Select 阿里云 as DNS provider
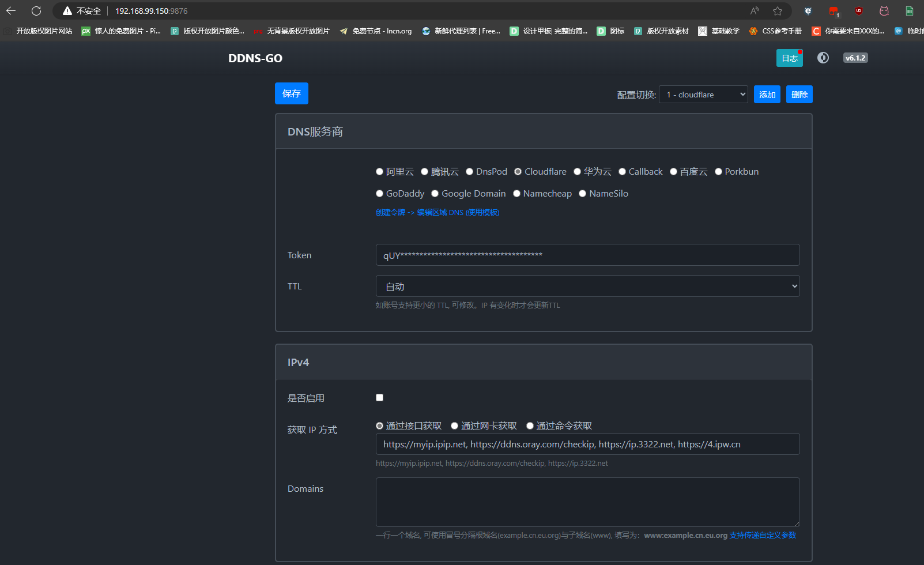This screenshot has width=924, height=565. click(x=379, y=172)
